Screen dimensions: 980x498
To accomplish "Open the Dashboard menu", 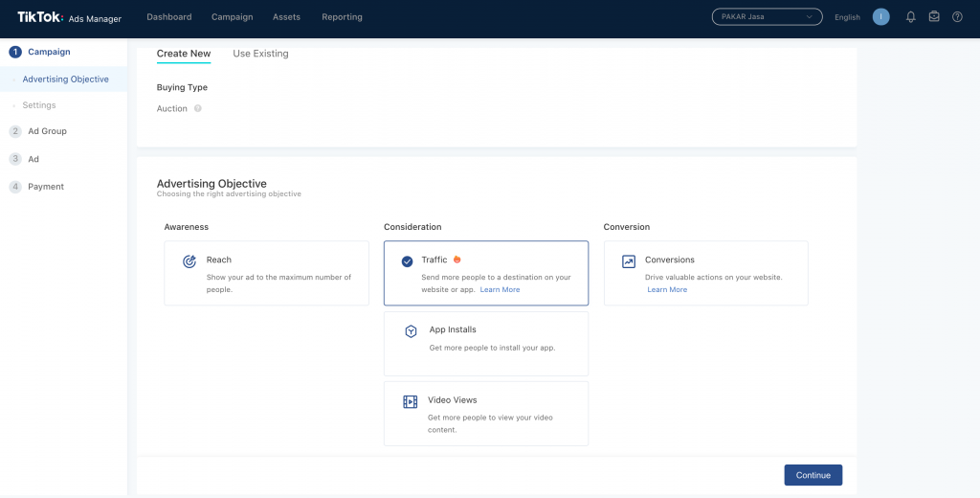I will pos(168,17).
